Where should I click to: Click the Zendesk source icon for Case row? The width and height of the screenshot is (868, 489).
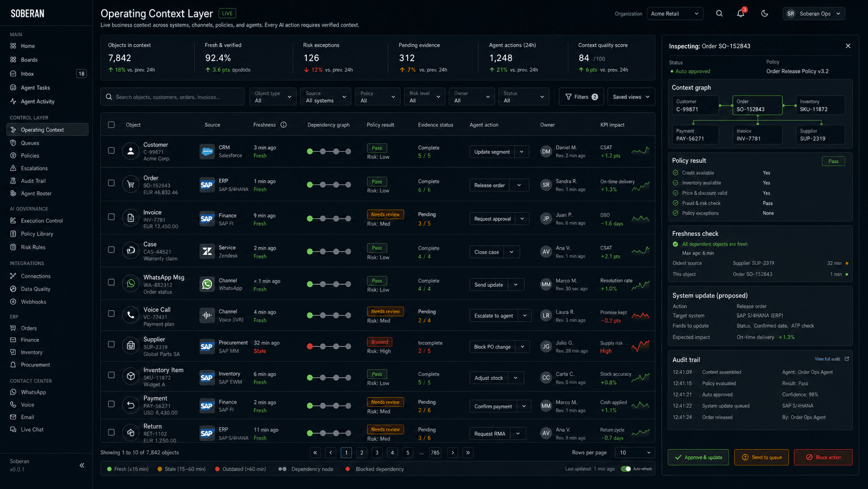[x=207, y=252]
